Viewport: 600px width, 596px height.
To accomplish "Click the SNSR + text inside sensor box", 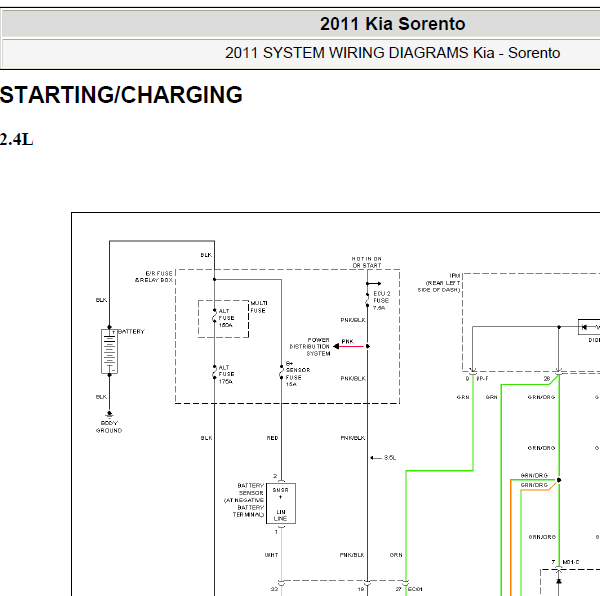I will (x=280, y=493).
